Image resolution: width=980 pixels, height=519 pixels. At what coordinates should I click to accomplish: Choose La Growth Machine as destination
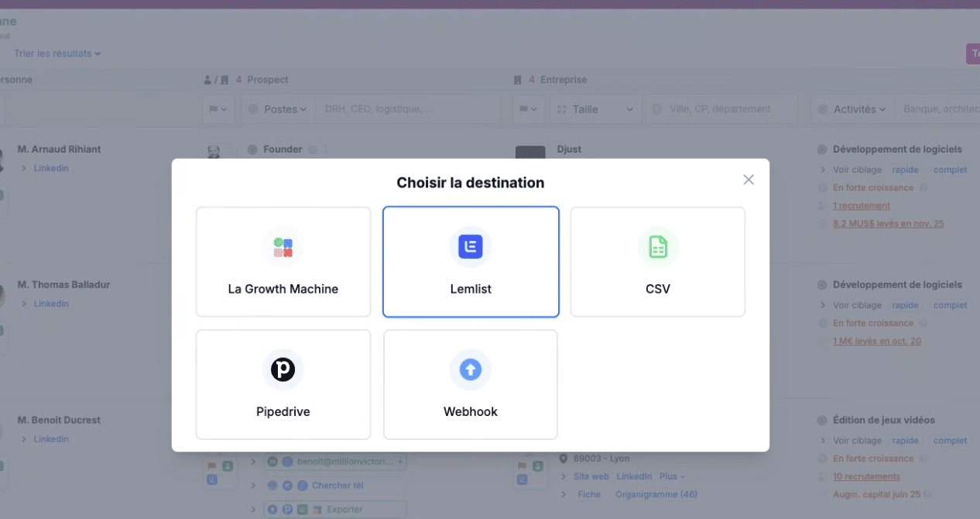point(283,262)
